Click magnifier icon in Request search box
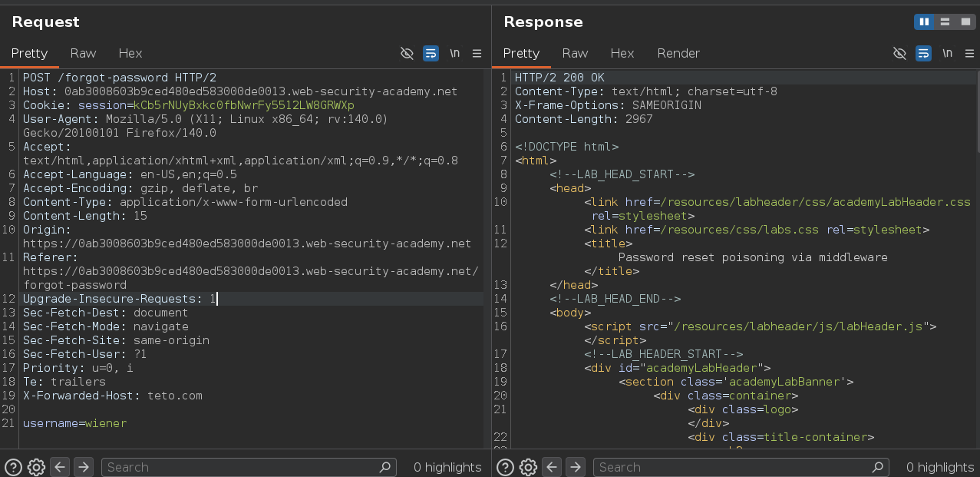Image resolution: width=980 pixels, height=477 pixels. tap(385, 467)
